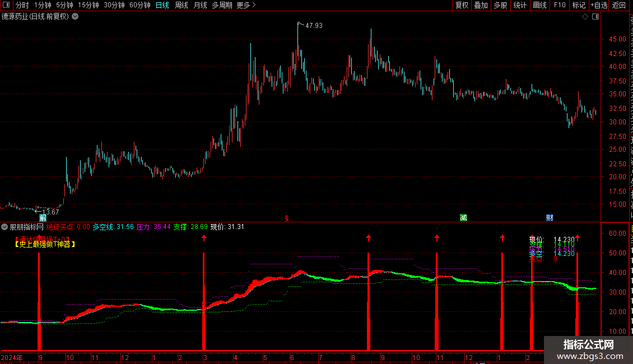Switch to 5分钟 period

pos(64,5)
